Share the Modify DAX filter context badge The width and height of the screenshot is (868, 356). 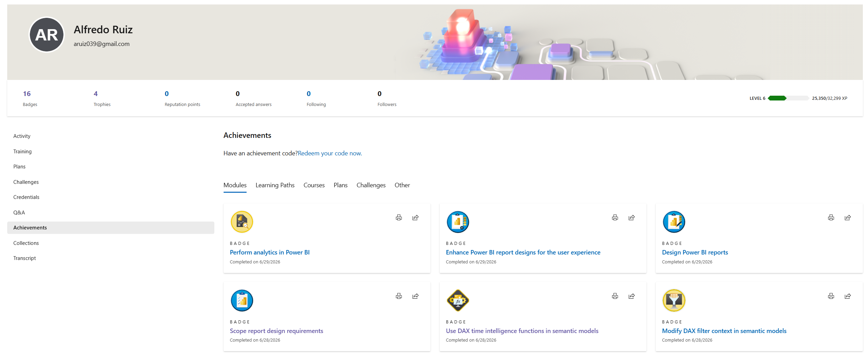pyautogui.click(x=847, y=296)
